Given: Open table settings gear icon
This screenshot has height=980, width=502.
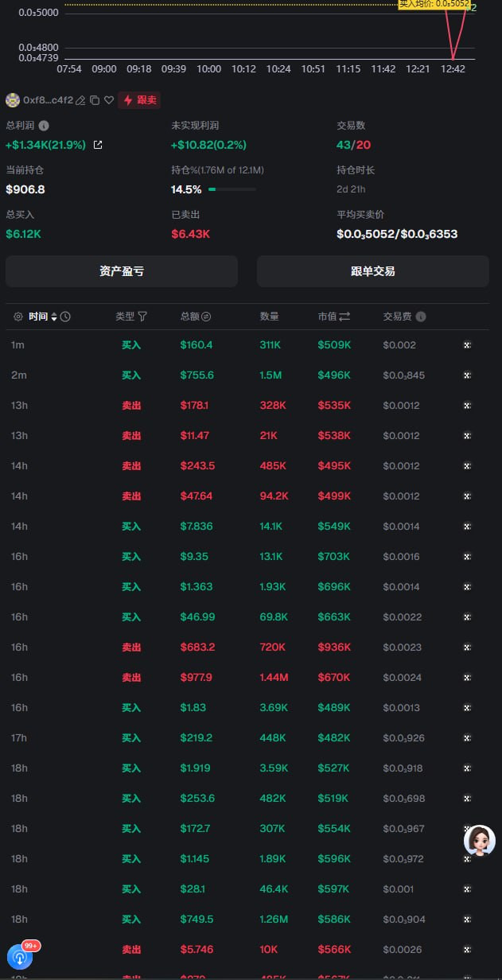Looking at the screenshot, I should coord(18,317).
